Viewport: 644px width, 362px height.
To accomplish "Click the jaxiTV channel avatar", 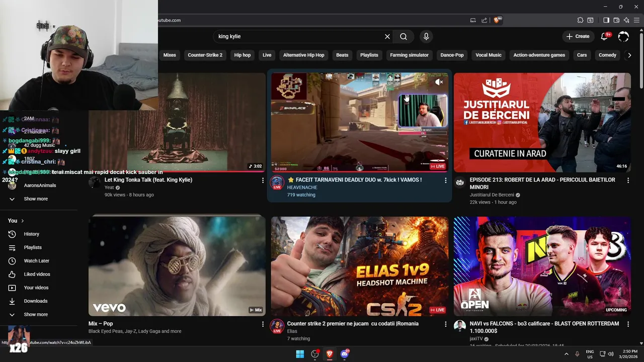I will tap(459, 326).
